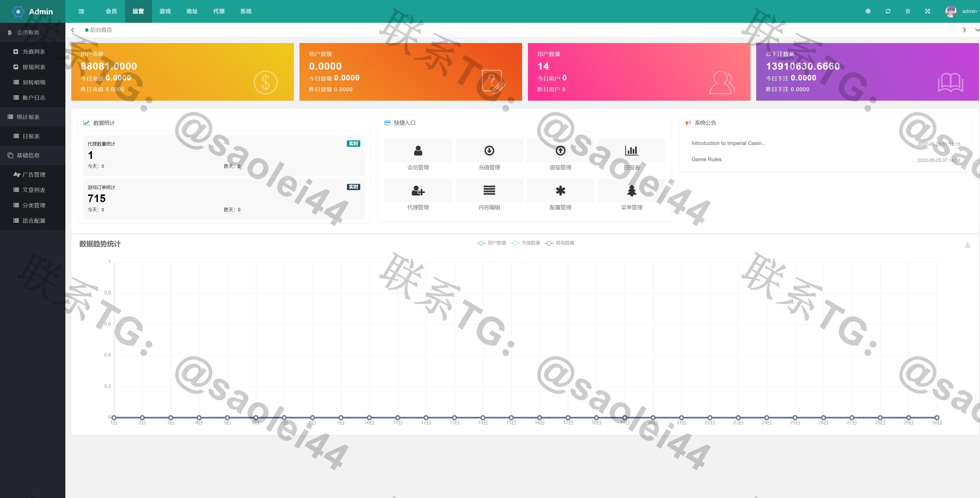Image resolution: width=980 pixels, height=498 pixels.
Task: Collapse the 基础信息 sidebar group
Action: [x=33, y=155]
